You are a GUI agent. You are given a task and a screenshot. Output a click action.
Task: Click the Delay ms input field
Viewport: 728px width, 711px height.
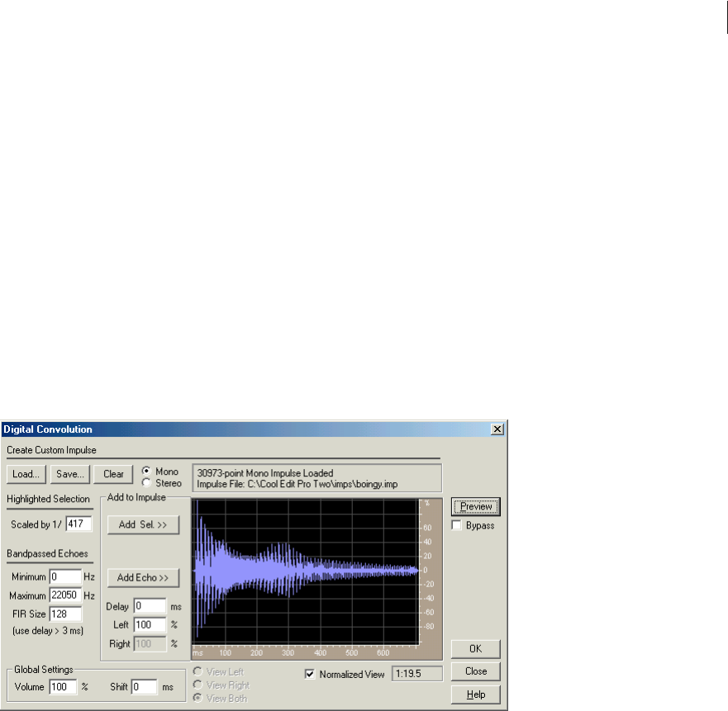point(150,606)
